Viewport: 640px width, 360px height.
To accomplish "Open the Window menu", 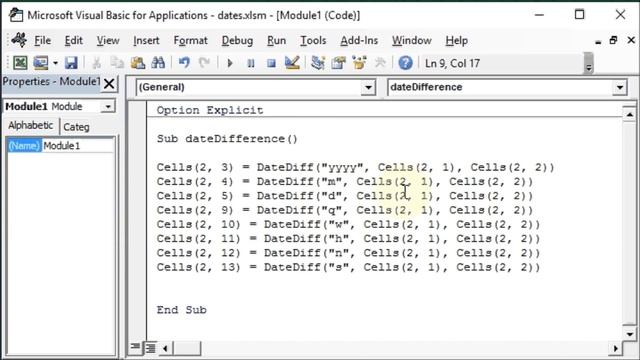I will pyautogui.click(x=411, y=40).
